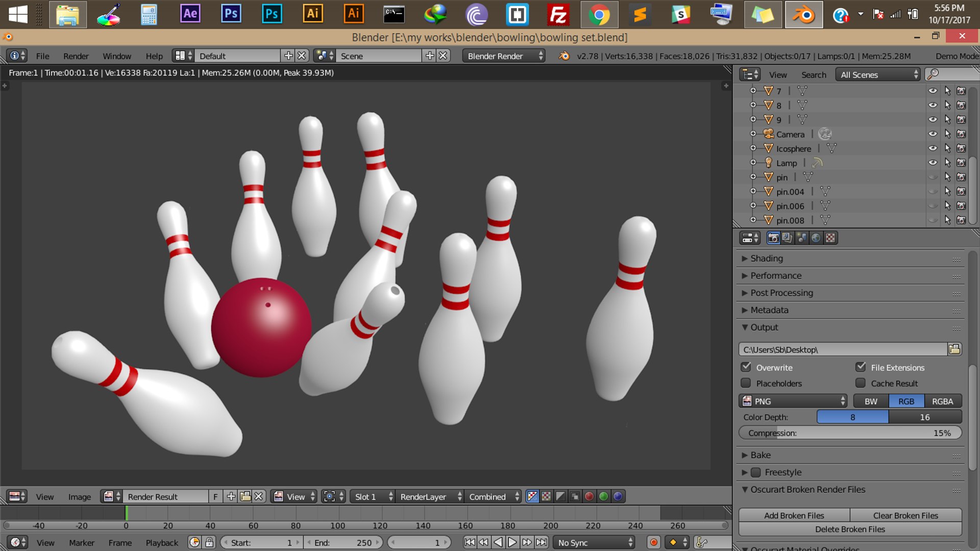980x551 pixels.
Task: Select the render properties camera tab
Action: [773, 238]
